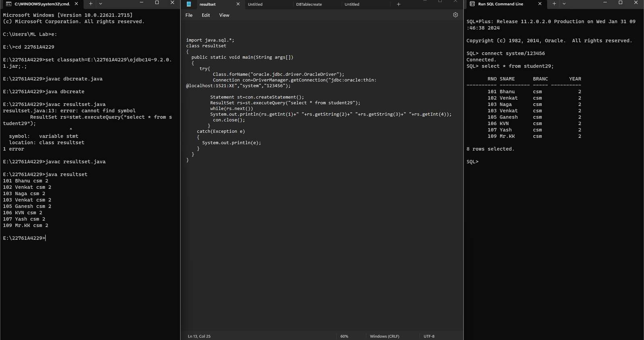Open the Edit menu in Notepad

[x=206, y=15]
